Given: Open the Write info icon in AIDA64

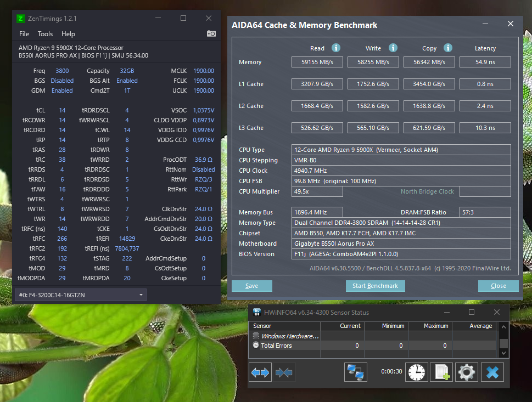Looking at the screenshot, I should click(393, 48).
